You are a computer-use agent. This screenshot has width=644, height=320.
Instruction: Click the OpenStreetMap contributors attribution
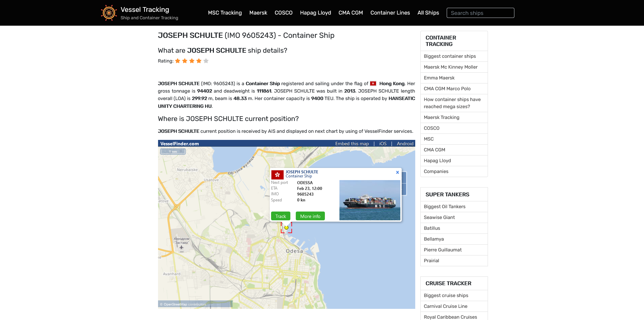pos(183,304)
